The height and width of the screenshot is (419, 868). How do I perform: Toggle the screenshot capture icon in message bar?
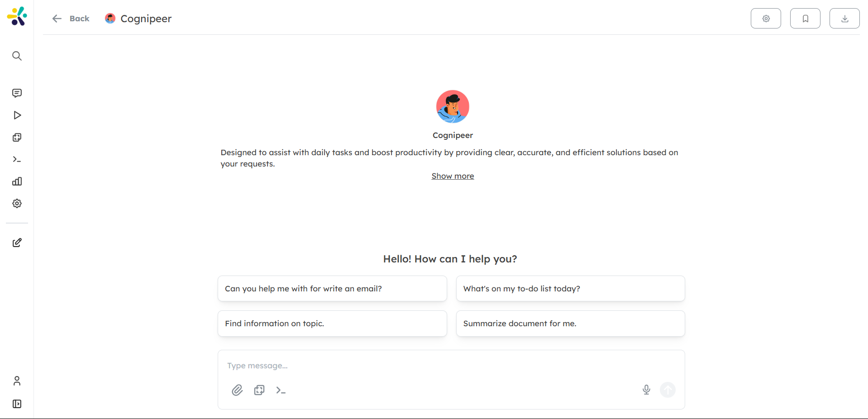coord(259,390)
